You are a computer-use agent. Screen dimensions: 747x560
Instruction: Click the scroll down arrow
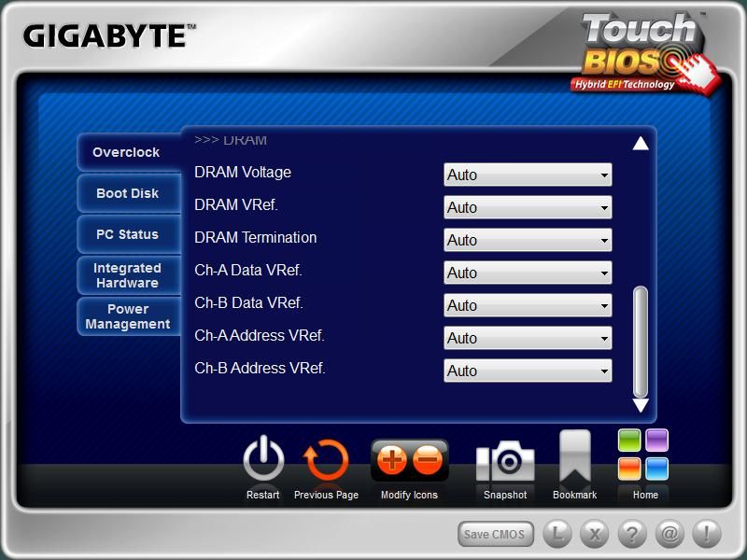(641, 405)
